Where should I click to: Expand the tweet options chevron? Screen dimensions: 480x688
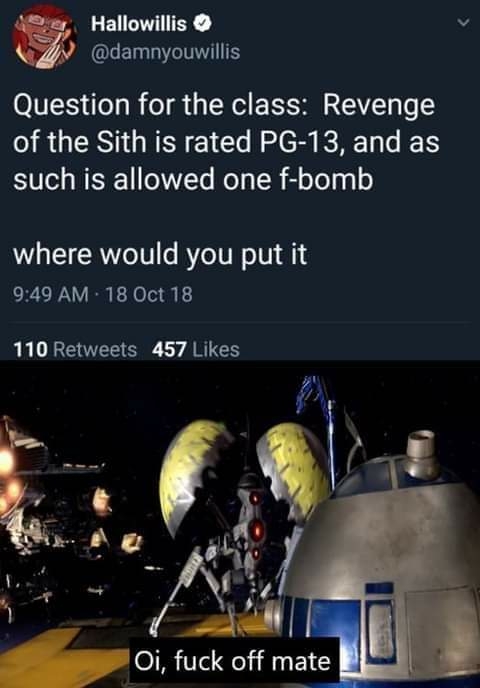pyautogui.click(x=463, y=22)
